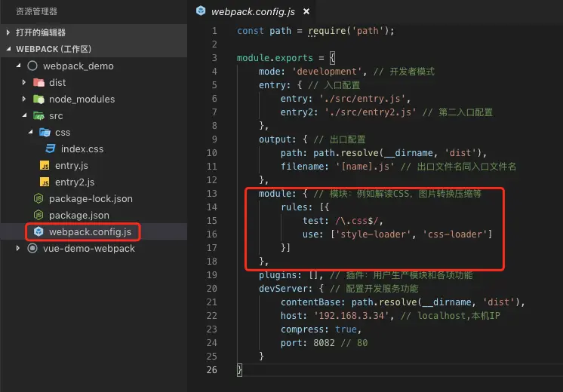Click the webpack icon in the editor tab
This screenshot has height=392, width=563.
coord(201,11)
